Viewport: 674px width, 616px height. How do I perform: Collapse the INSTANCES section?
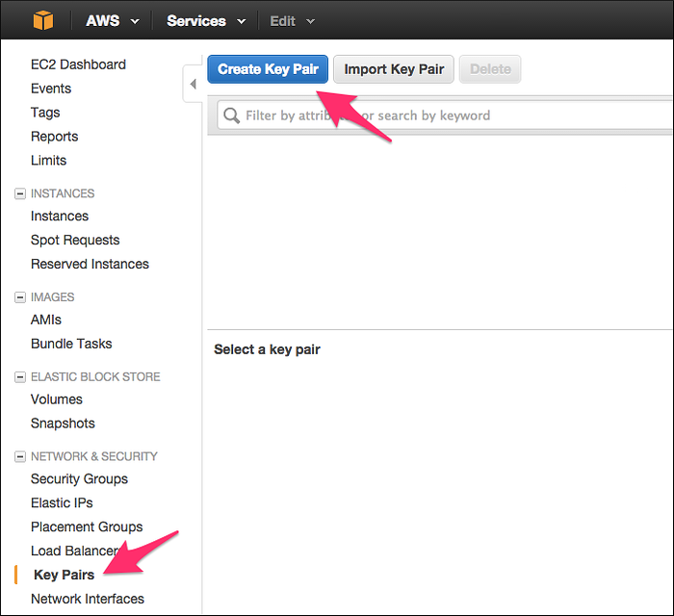point(20,193)
